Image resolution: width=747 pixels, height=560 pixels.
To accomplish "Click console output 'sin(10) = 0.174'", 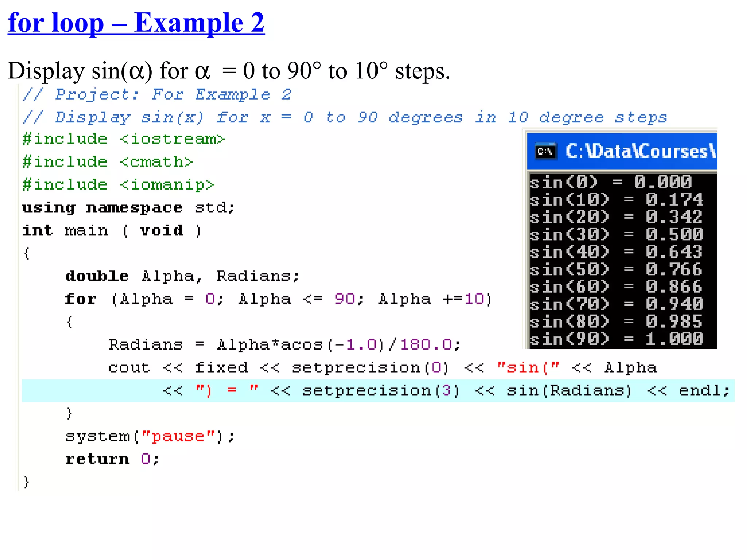I will coord(616,199).
